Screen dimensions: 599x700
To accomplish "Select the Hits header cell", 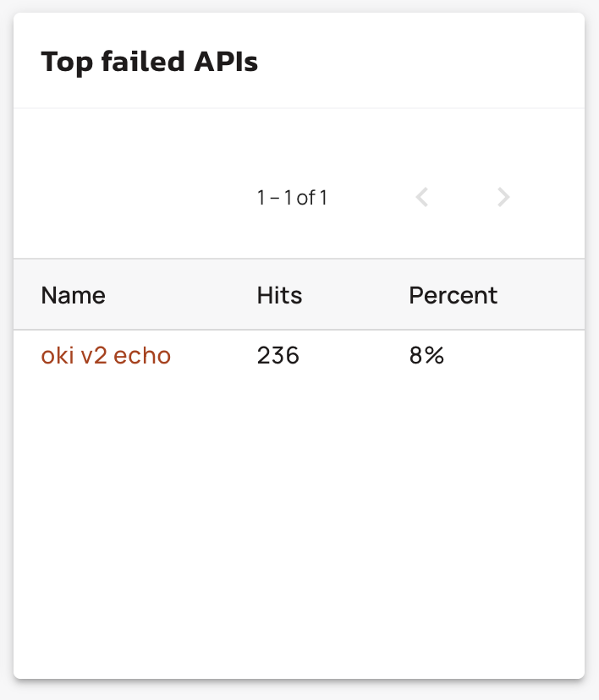I will pyautogui.click(x=279, y=295).
